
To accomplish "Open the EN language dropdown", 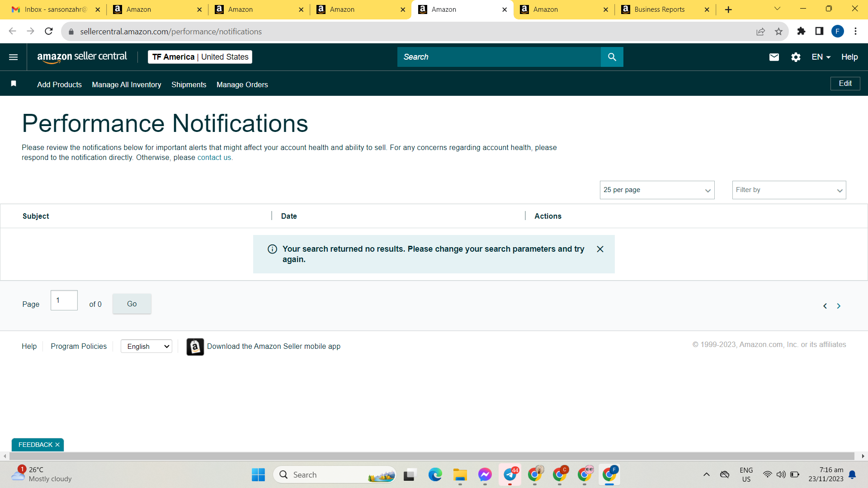I will [x=821, y=57].
